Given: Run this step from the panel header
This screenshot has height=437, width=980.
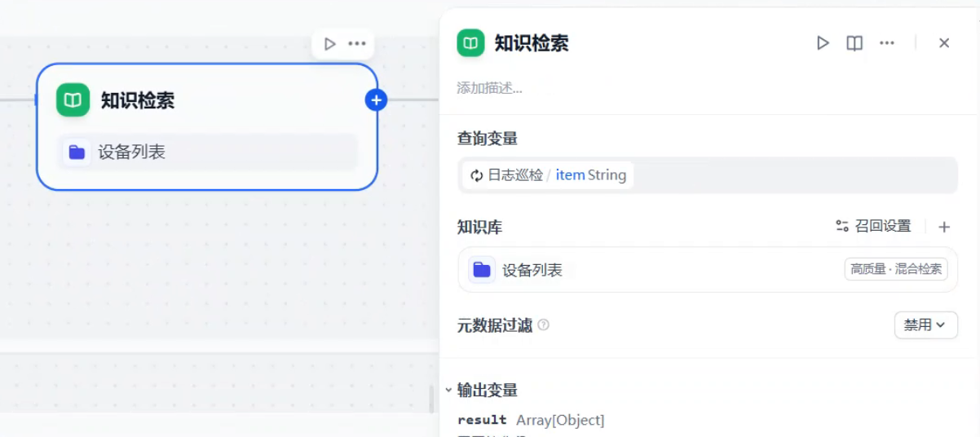Looking at the screenshot, I should point(823,43).
